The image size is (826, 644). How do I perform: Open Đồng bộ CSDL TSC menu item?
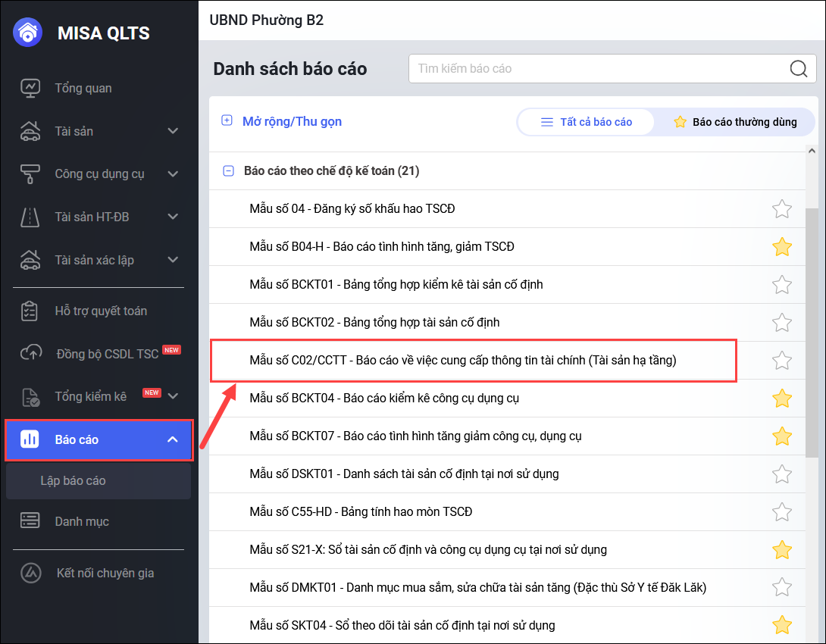[108, 354]
